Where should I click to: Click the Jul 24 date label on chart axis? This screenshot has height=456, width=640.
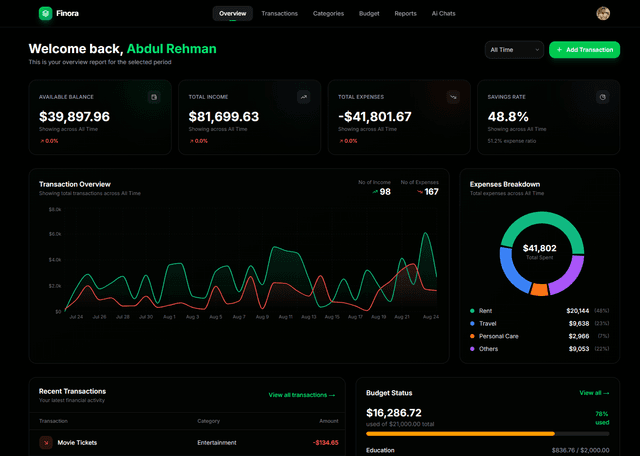pos(76,317)
